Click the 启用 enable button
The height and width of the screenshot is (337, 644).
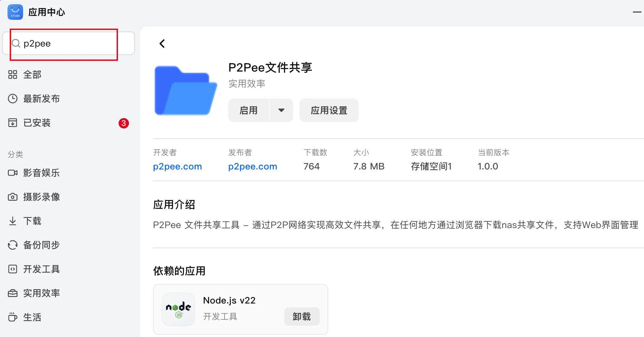249,110
